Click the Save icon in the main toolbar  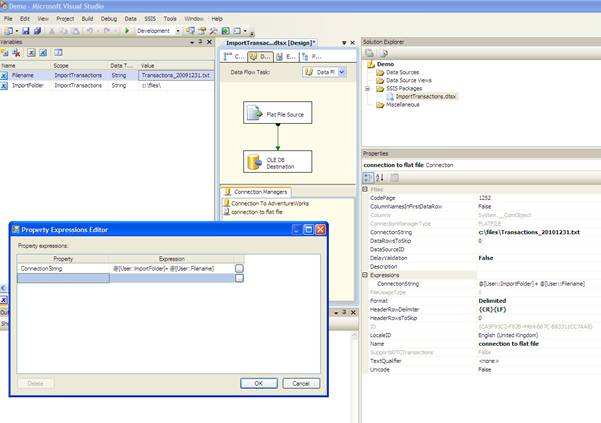(x=26, y=31)
